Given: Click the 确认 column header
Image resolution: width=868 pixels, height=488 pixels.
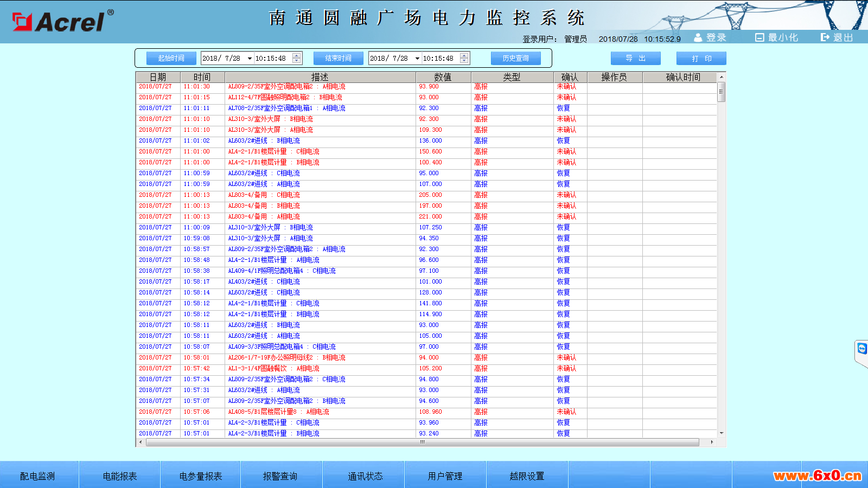Looking at the screenshot, I should pyautogui.click(x=570, y=77).
